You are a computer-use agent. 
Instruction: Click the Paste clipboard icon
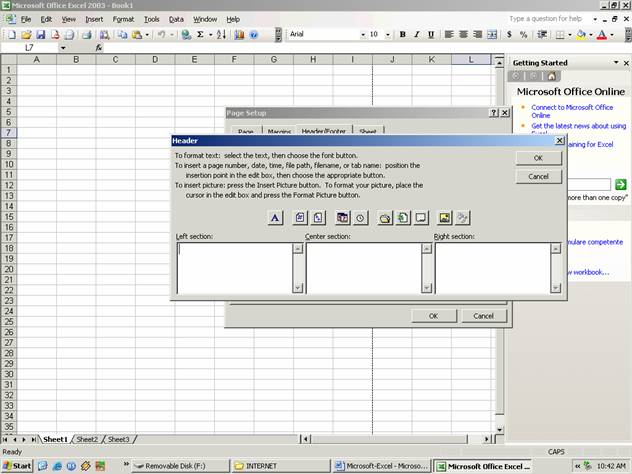[x=137, y=35]
